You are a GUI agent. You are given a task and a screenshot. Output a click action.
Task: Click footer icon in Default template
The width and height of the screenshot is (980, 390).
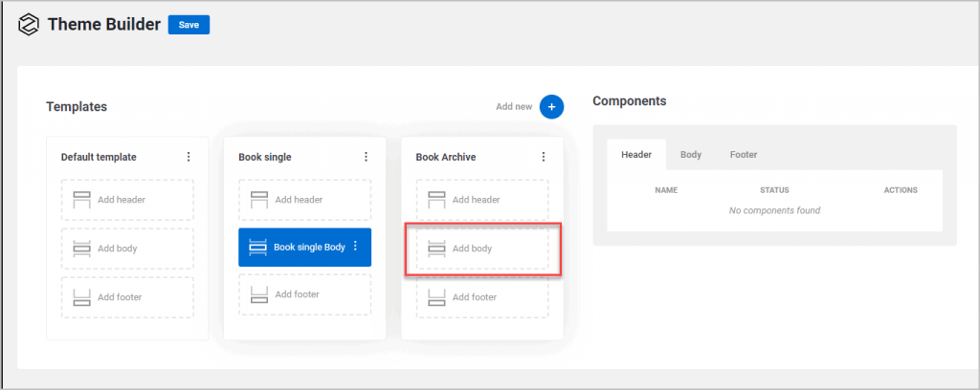click(81, 297)
